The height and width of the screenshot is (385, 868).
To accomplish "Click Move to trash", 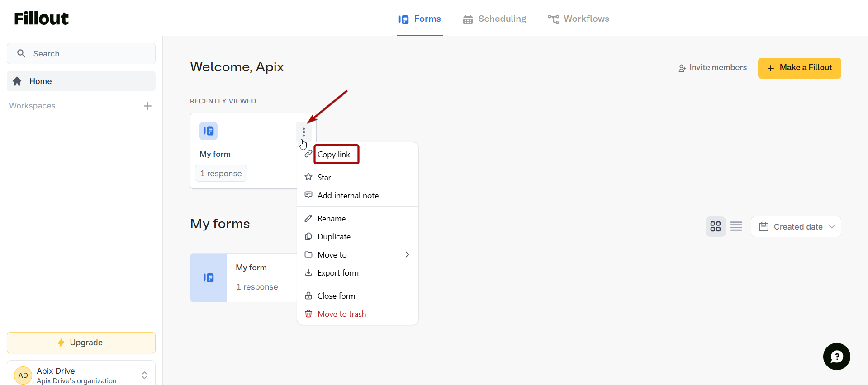I will click(357, 314).
